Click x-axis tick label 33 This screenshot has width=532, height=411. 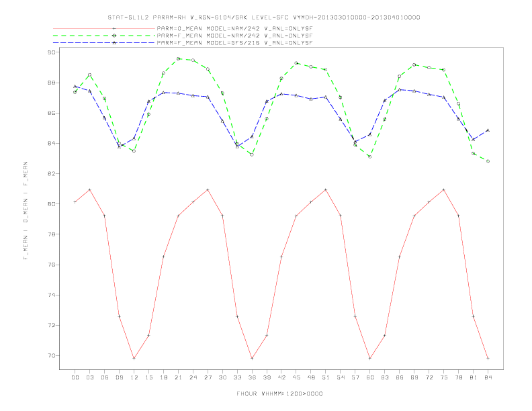point(237,377)
